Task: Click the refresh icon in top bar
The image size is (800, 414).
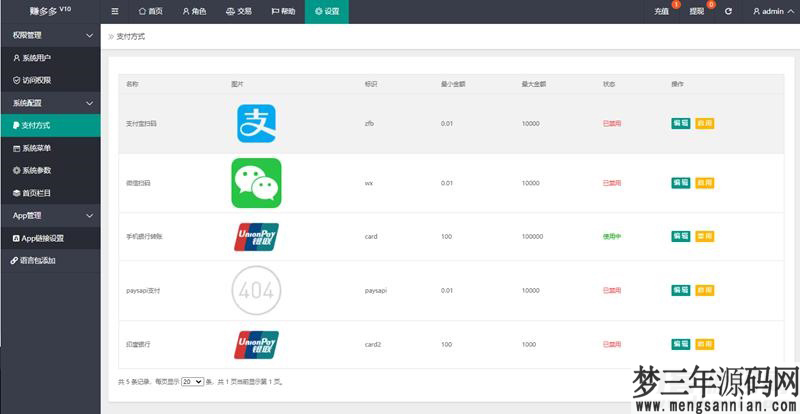Action: [728, 11]
